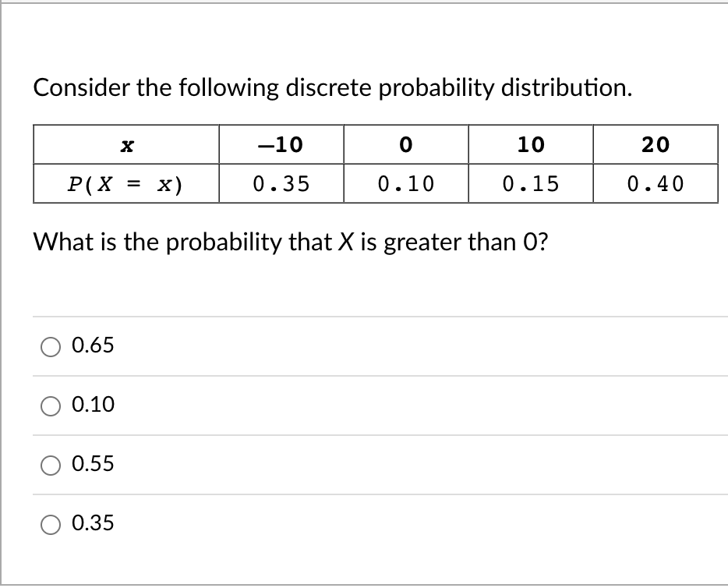Click the row label P(X = x)
This screenshot has width=728, height=588.
(x=125, y=184)
